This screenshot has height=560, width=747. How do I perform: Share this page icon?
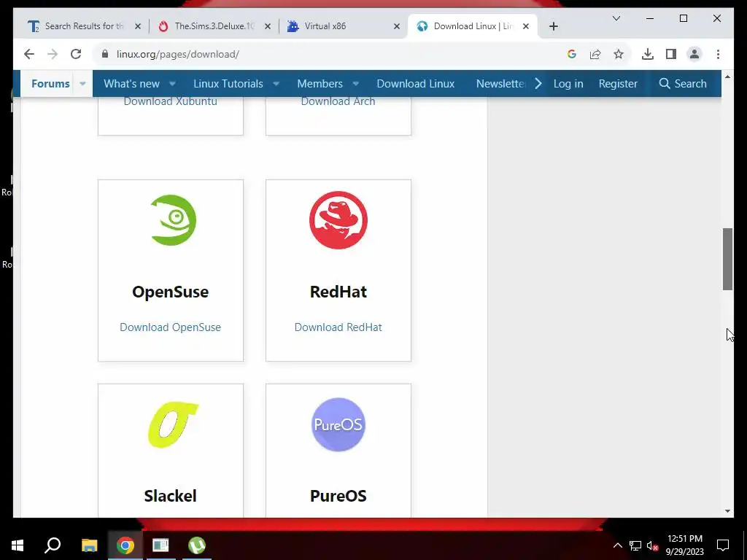point(595,54)
